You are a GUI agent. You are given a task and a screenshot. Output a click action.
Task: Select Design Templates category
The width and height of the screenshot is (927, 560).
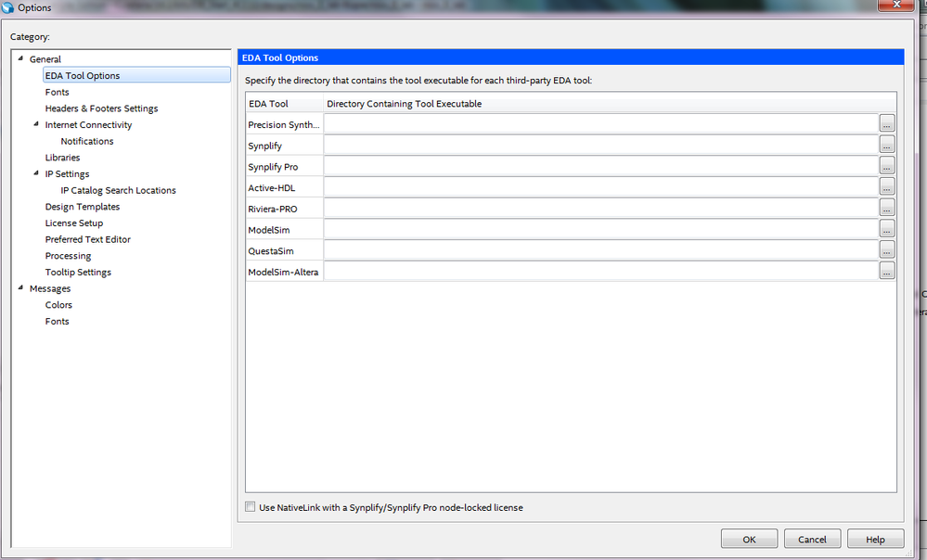tap(83, 207)
